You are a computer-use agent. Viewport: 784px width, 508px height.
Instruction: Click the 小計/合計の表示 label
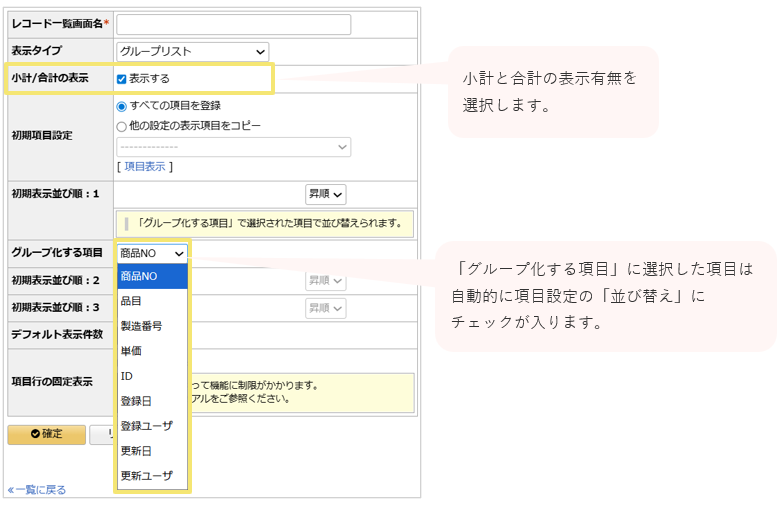pyautogui.click(x=50, y=78)
